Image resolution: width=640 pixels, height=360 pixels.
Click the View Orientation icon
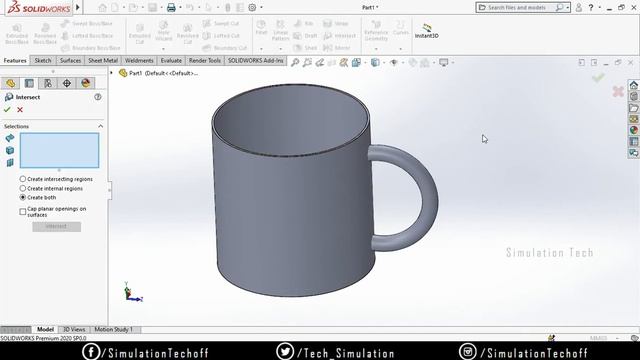point(356,62)
